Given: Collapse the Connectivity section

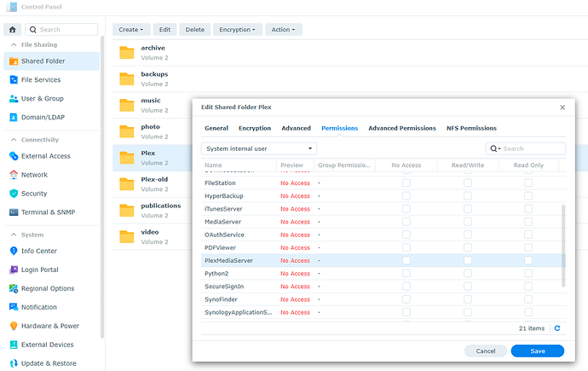Looking at the screenshot, I should 14,140.
